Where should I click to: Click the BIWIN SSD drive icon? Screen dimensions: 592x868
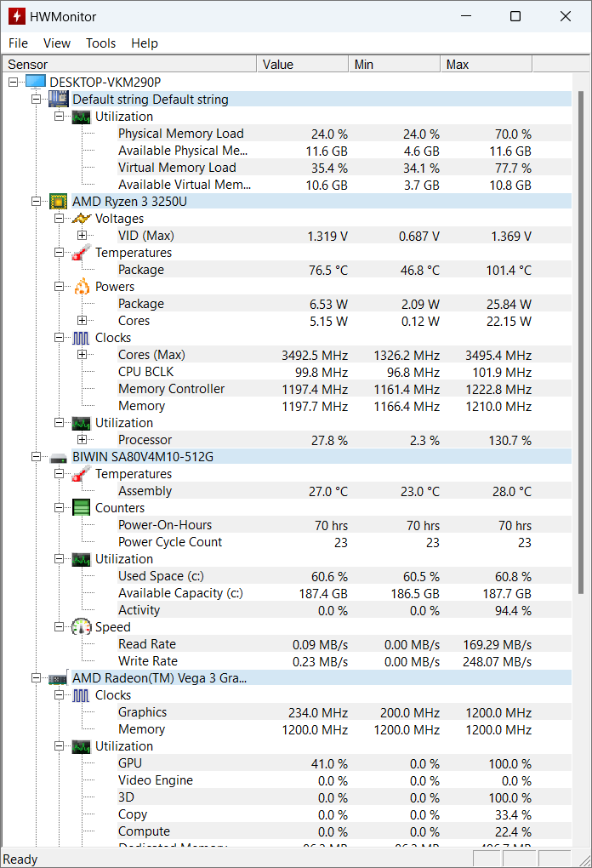point(59,457)
